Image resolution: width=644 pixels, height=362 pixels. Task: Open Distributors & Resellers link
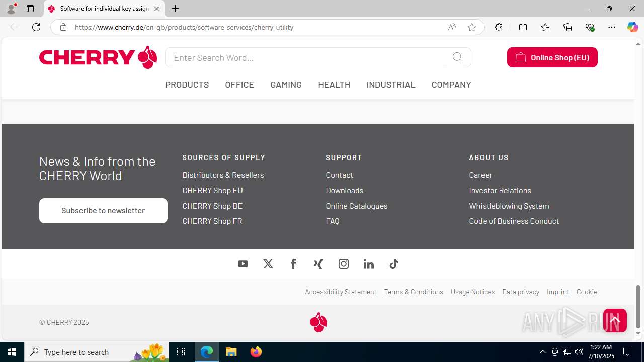point(223,175)
